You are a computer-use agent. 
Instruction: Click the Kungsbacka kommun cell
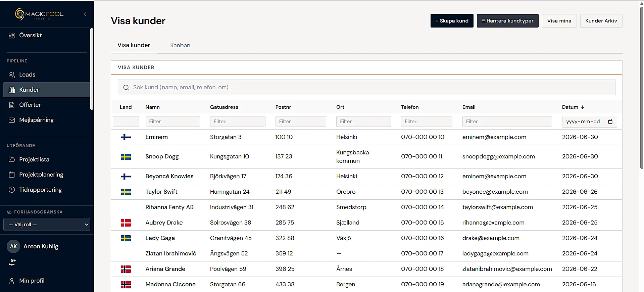click(x=352, y=157)
